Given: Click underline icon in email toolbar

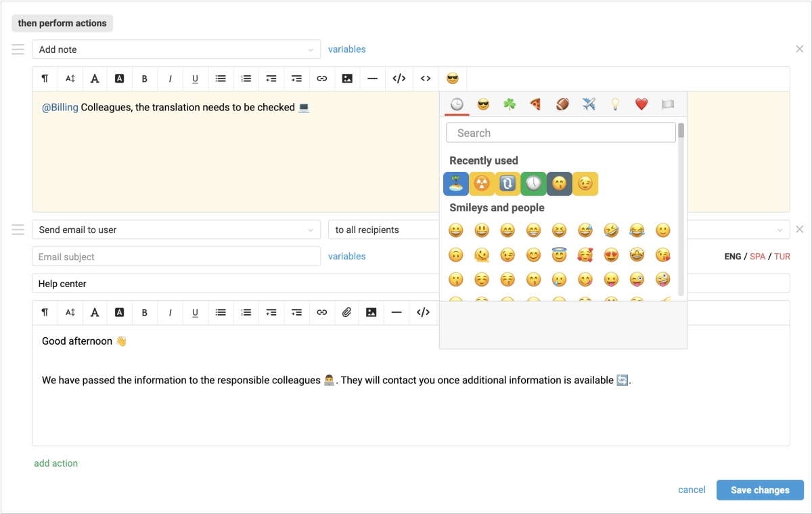Looking at the screenshot, I should 195,312.
